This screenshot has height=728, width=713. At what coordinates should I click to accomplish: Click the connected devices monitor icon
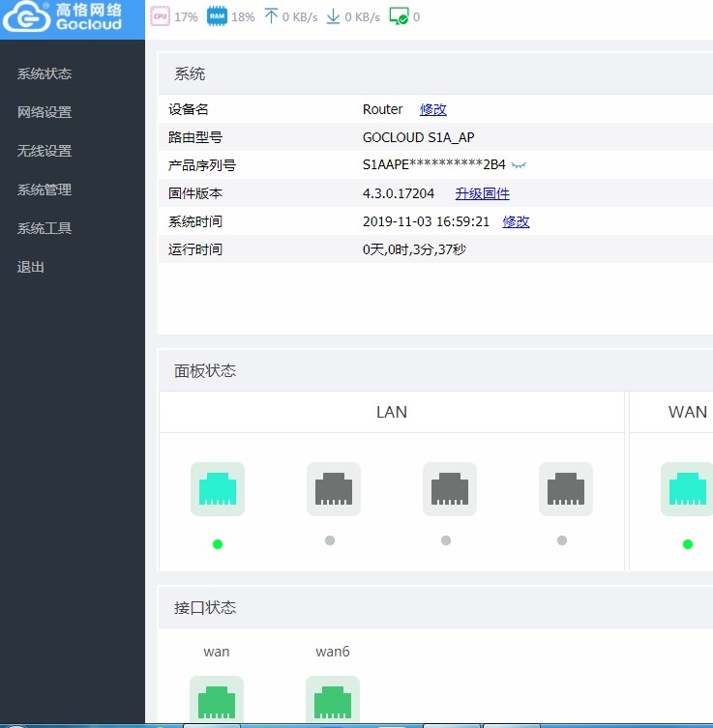click(x=399, y=16)
